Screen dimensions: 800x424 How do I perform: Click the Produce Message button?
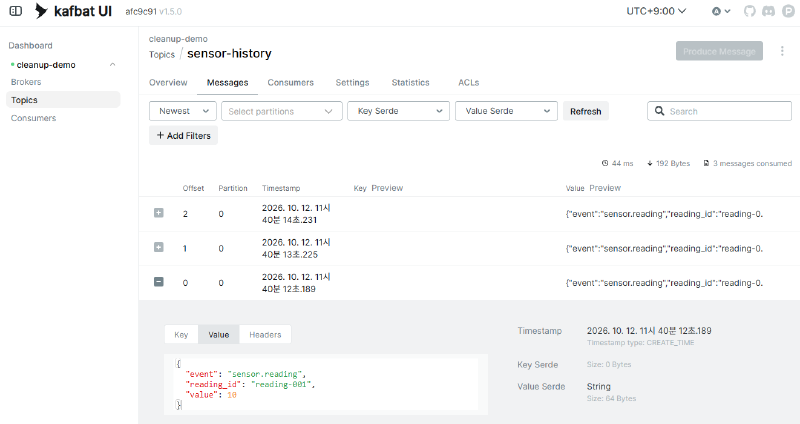719,51
